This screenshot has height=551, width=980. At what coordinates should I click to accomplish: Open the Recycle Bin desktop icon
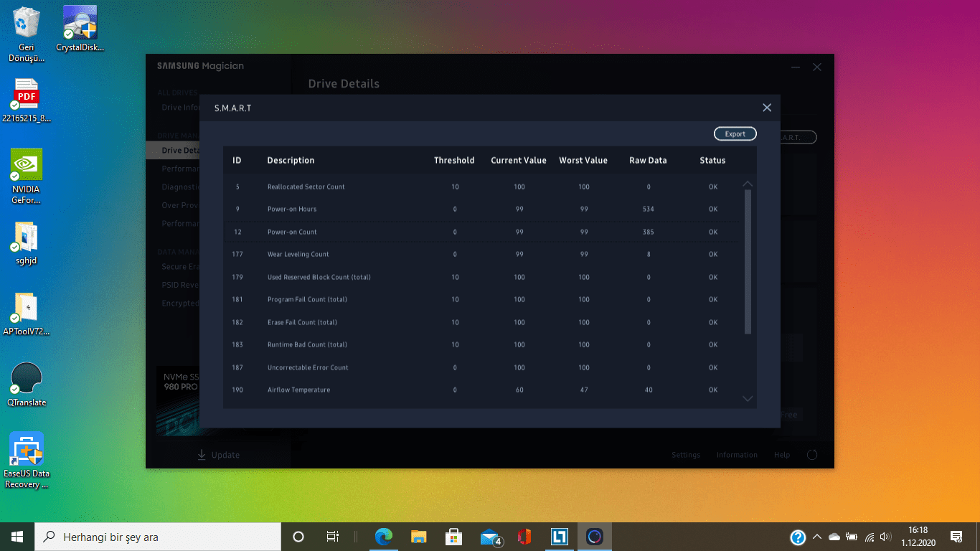tap(27, 34)
